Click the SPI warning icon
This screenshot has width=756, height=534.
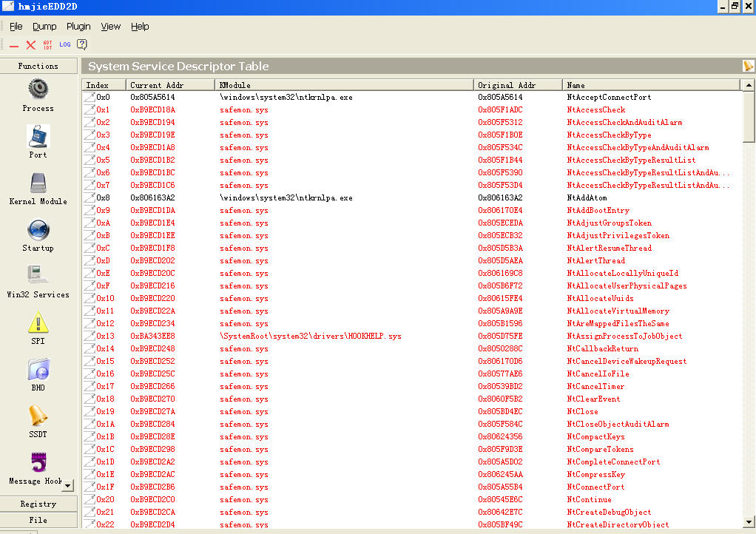pyautogui.click(x=38, y=323)
